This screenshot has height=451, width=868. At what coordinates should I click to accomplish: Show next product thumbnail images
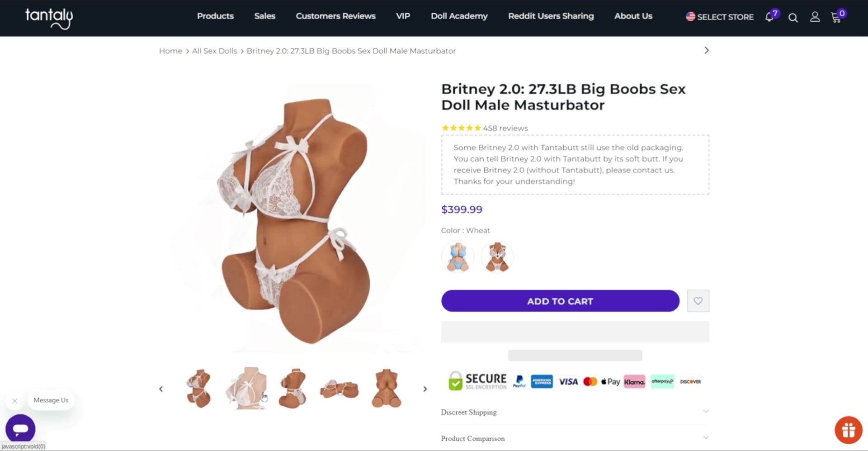(425, 389)
